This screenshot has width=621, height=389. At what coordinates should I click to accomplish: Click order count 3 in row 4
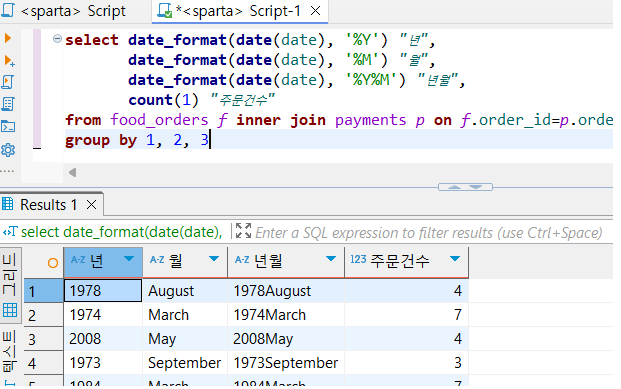pos(407,363)
